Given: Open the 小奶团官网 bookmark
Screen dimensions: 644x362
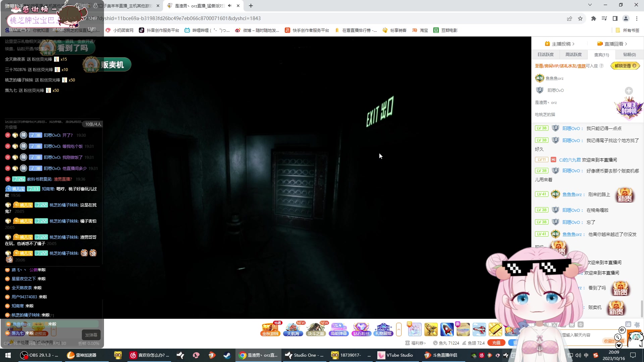Looking at the screenshot, I should [x=119, y=30].
